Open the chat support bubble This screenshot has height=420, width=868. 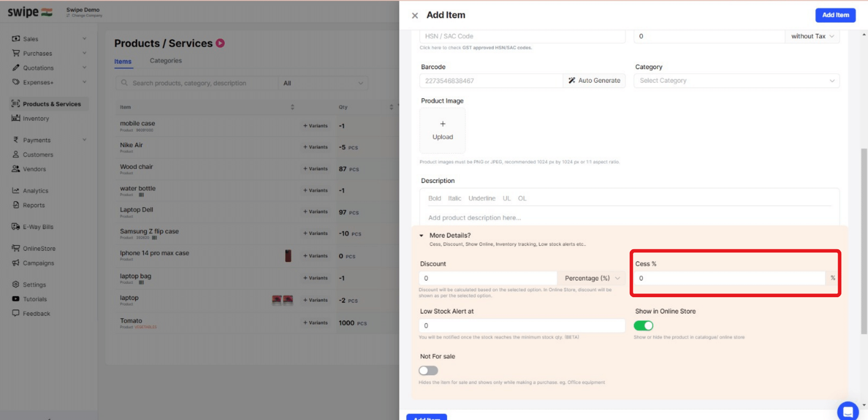848,411
